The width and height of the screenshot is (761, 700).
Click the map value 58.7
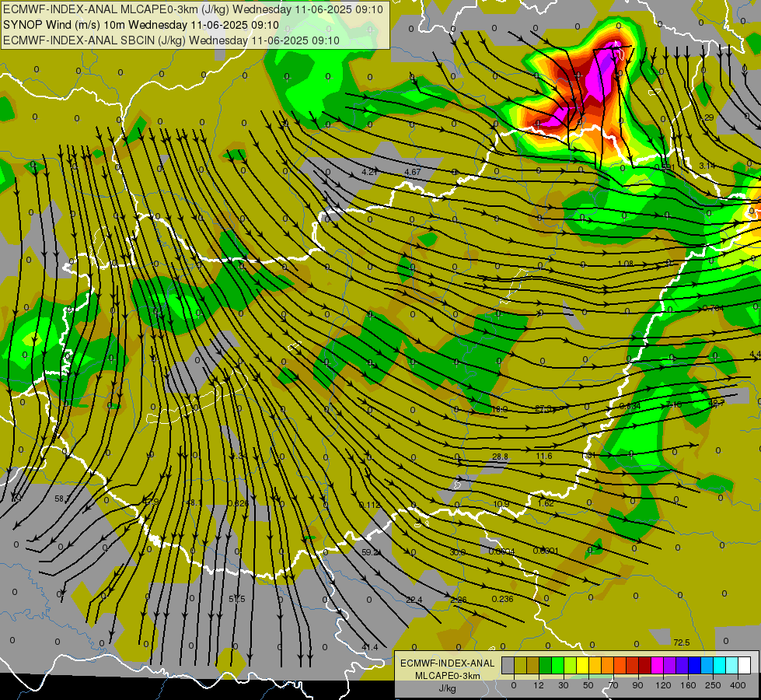click(63, 499)
